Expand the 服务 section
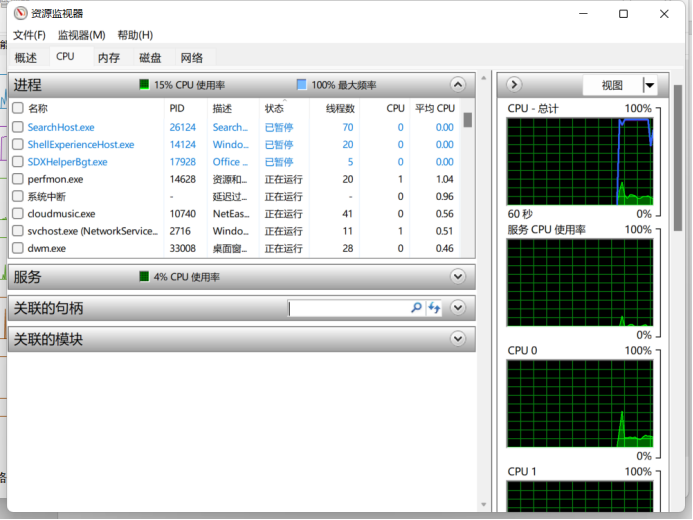The height and width of the screenshot is (520, 693). 458,277
